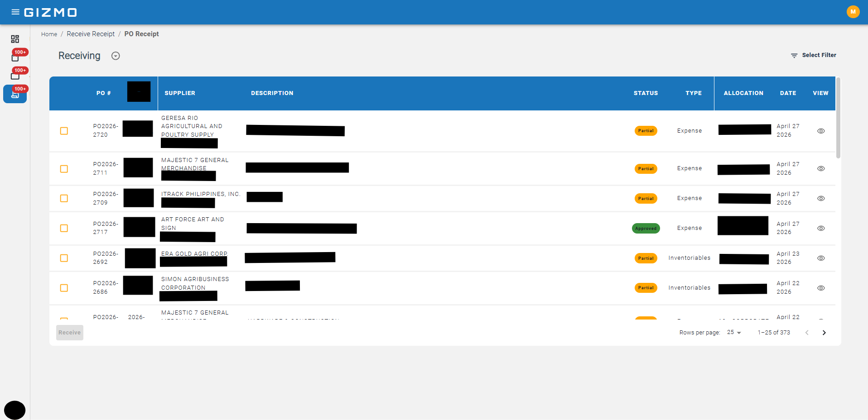Screen dimensions: 868x420
Task: Click the Receive button
Action: point(70,333)
